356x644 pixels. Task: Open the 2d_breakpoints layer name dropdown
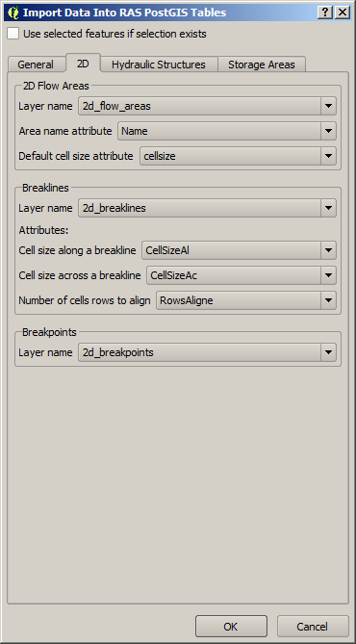coord(208,352)
